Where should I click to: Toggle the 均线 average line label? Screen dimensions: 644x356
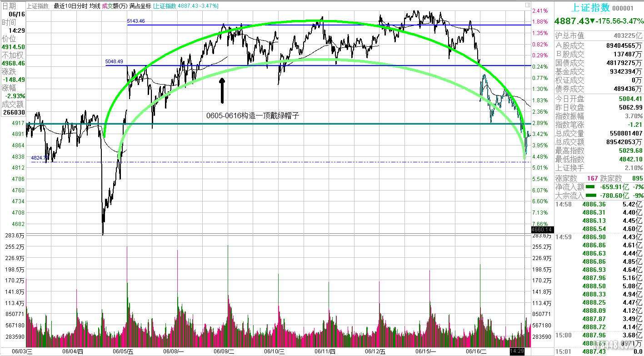[95, 6]
